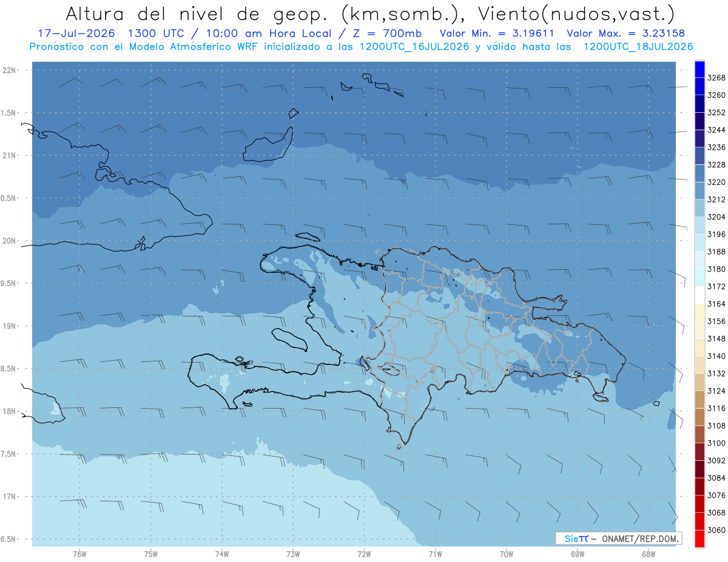The height and width of the screenshot is (562, 728).
Task: Click the "72W" longitude label
Action: coord(364,554)
